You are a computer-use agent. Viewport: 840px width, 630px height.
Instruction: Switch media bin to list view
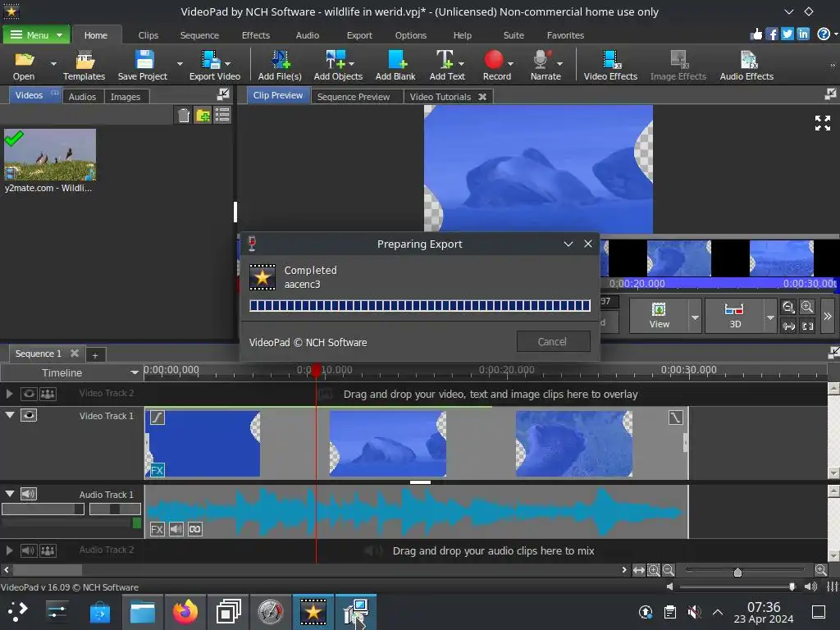(222, 115)
